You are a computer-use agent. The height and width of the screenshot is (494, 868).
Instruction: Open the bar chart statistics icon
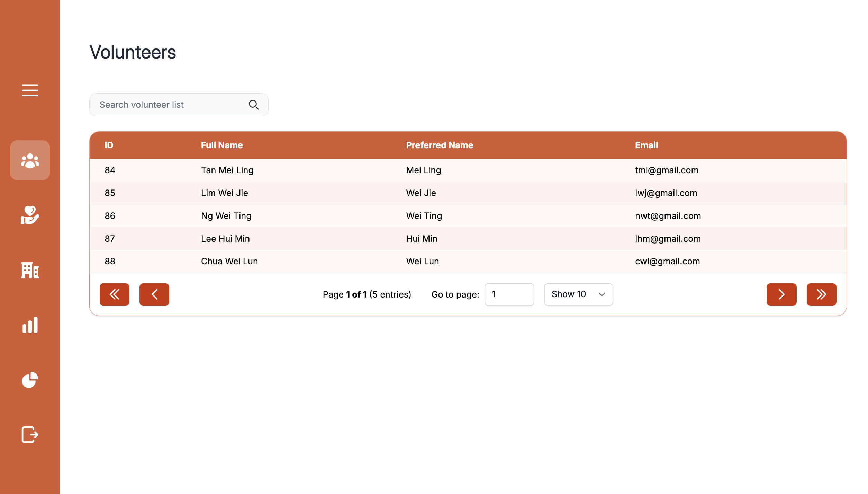pos(30,325)
